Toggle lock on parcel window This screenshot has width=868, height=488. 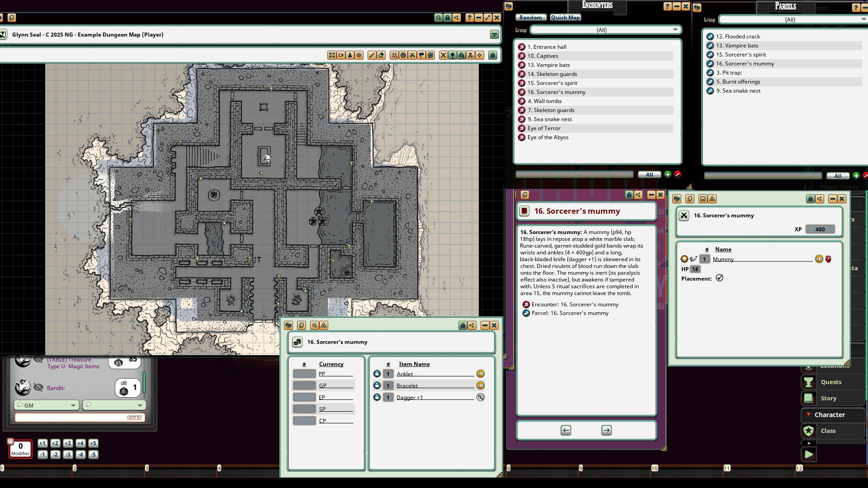(462, 325)
